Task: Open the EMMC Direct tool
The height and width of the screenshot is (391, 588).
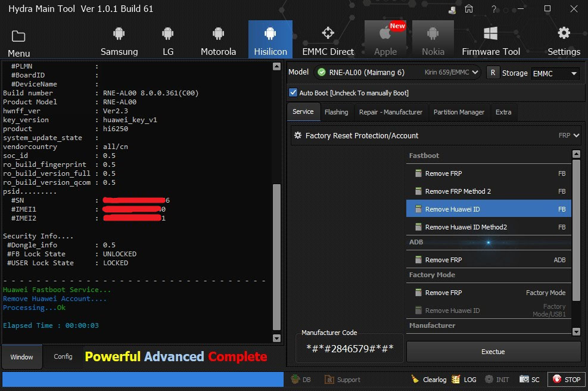Action: click(x=328, y=34)
